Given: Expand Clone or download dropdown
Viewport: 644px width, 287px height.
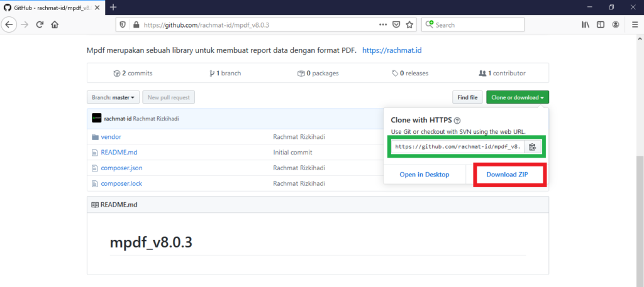Looking at the screenshot, I should [518, 97].
